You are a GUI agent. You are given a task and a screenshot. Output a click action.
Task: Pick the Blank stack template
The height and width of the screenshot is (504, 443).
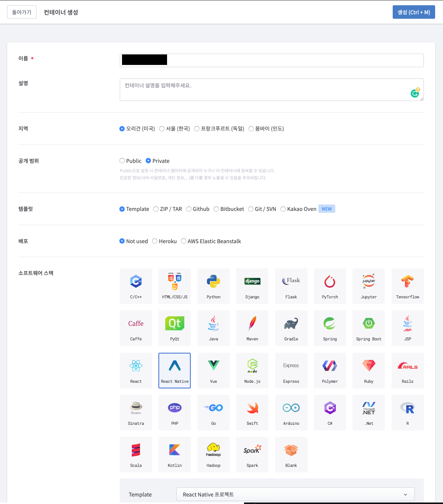click(291, 454)
